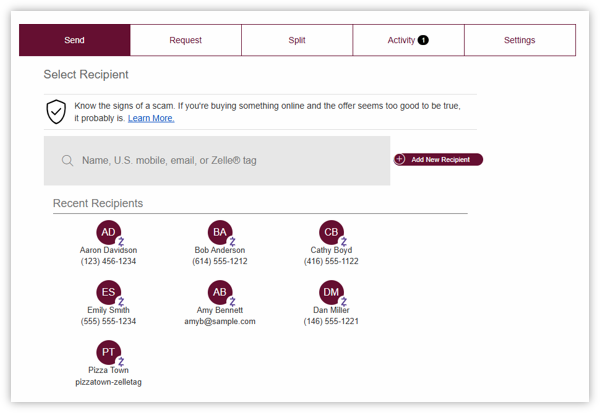
Task: Click the shield checkmark scam alert icon
Action: click(x=56, y=112)
